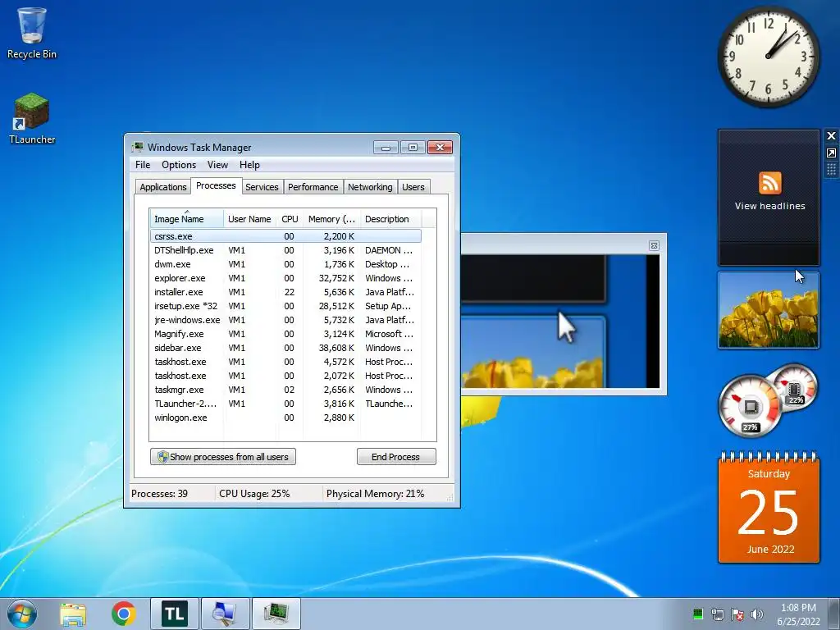Open File Explorer from the taskbar
The image size is (840, 630).
point(73,614)
